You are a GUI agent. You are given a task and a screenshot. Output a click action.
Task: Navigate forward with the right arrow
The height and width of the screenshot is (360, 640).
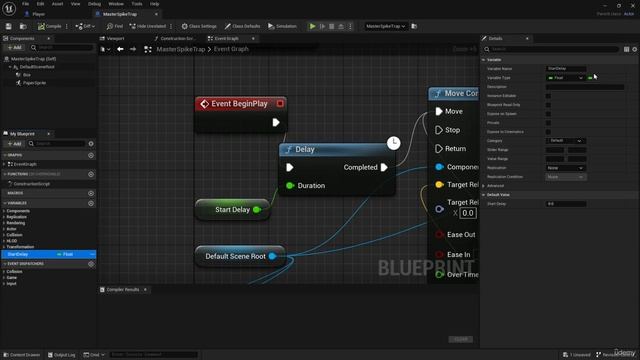pyautogui.click(x=133, y=49)
